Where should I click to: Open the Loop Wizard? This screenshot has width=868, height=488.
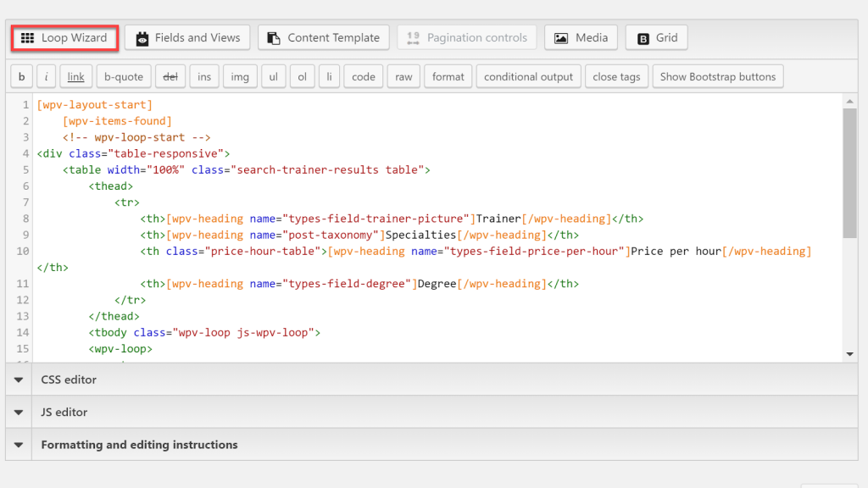[x=64, y=38]
